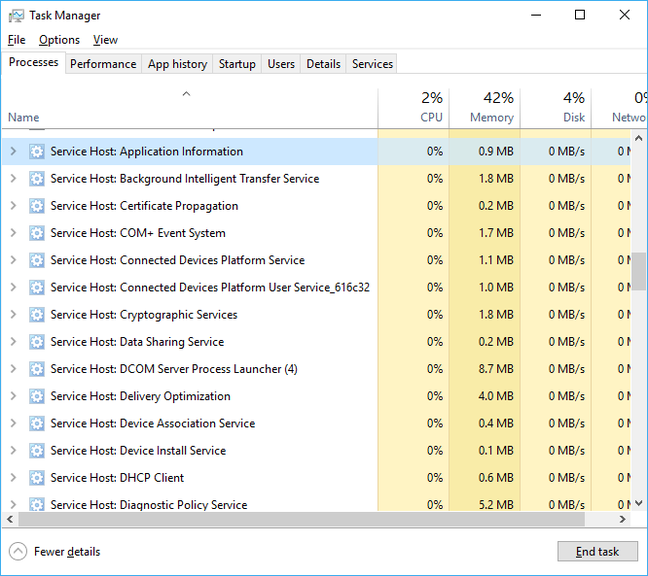Sort by the Name column header
The width and height of the screenshot is (648, 576).
189,108
